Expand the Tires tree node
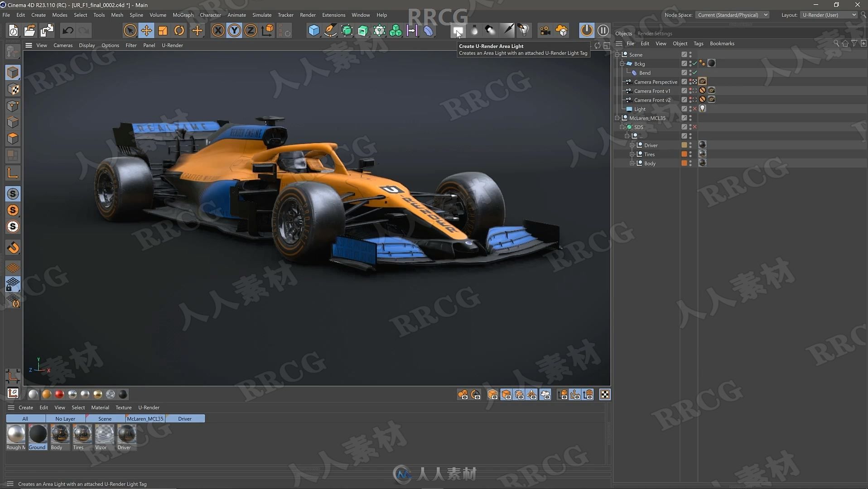The width and height of the screenshot is (868, 489). click(632, 154)
